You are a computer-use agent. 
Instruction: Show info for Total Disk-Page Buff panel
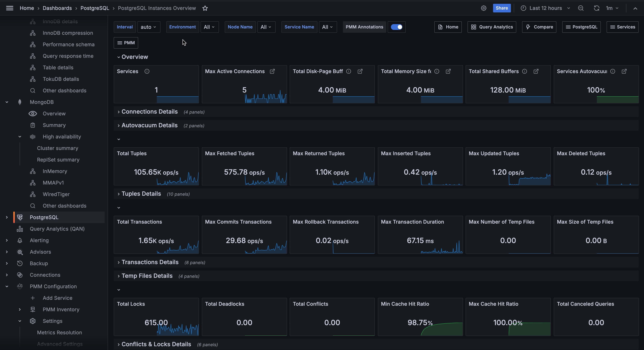[348, 71]
